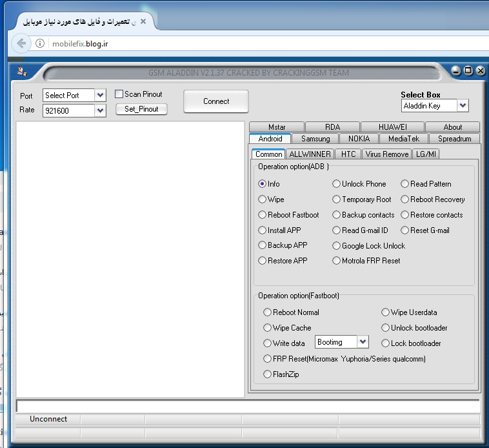Screen dimensions: 489x448
Task: Expand the Aladdin Key select box dropdown
Action: [463, 106]
